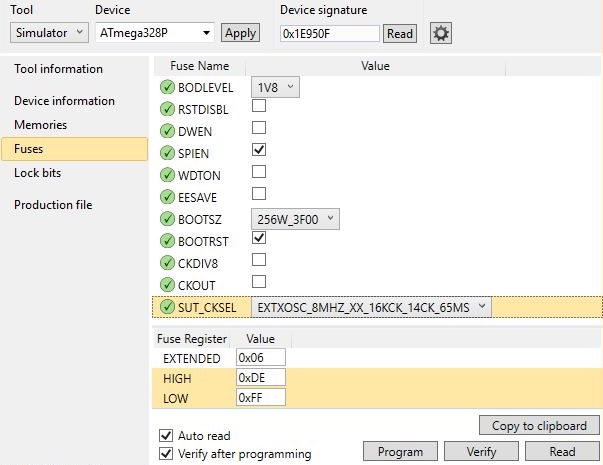Image resolution: width=603 pixels, height=465 pixels.
Task: Open the Tool Simulator dropdown
Action: [51, 32]
